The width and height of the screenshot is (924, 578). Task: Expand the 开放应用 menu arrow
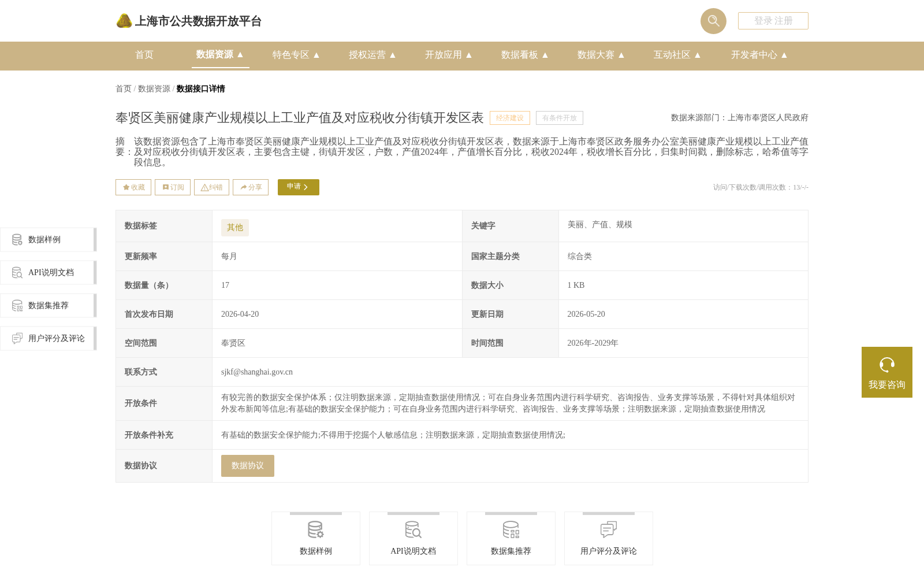pos(469,55)
